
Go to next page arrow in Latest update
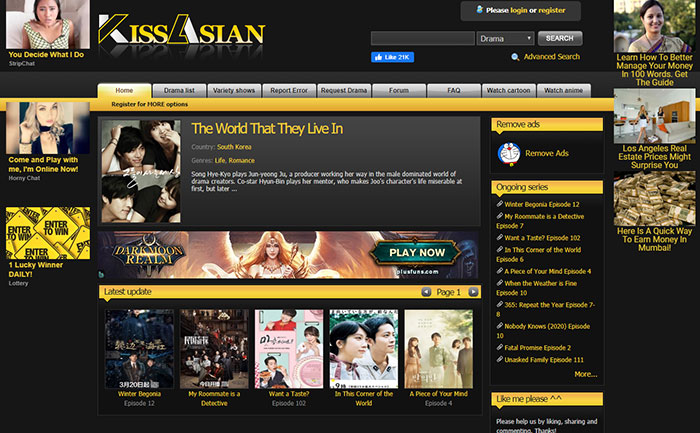point(474,292)
